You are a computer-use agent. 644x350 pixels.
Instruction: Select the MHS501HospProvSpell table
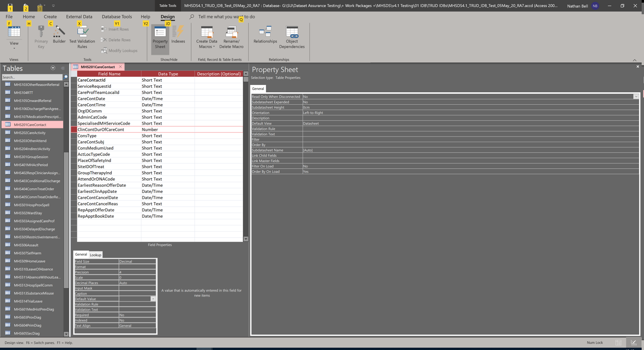point(32,205)
